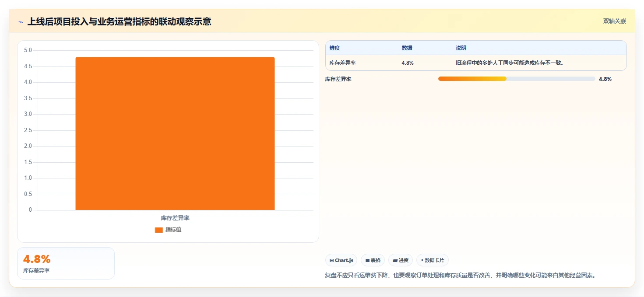
Task: Click the 5.0 y-axis tick label
Action: pos(28,50)
